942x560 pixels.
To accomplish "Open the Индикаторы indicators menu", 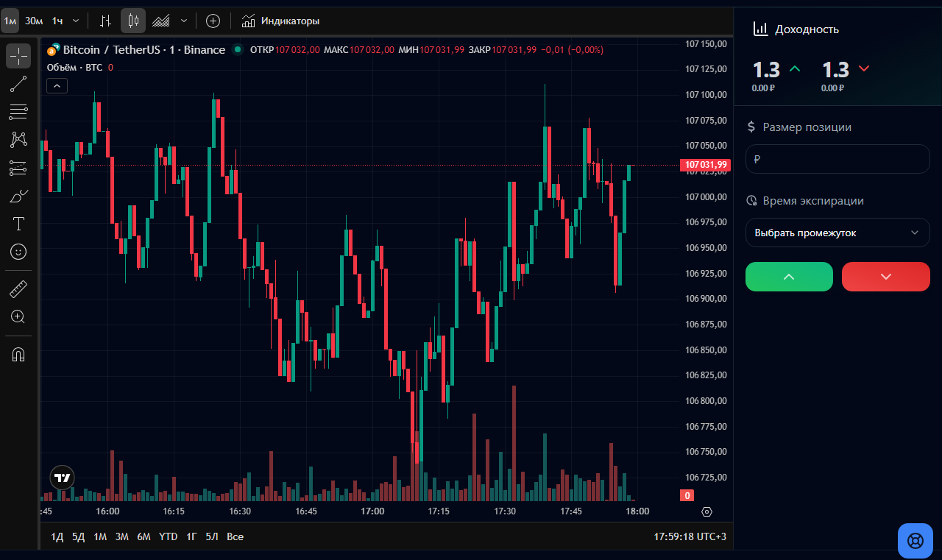I will click(280, 21).
